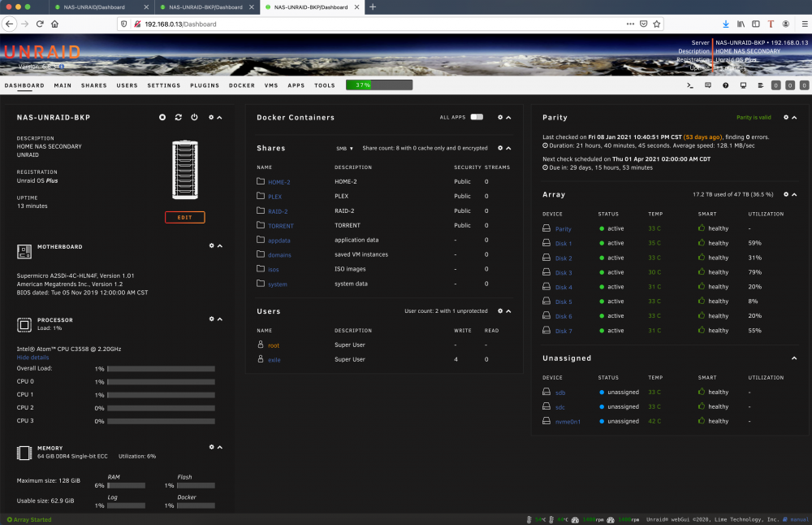Collapse the Motherboard section chevron
The height and width of the screenshot is (525, 812).
(219, 245)
